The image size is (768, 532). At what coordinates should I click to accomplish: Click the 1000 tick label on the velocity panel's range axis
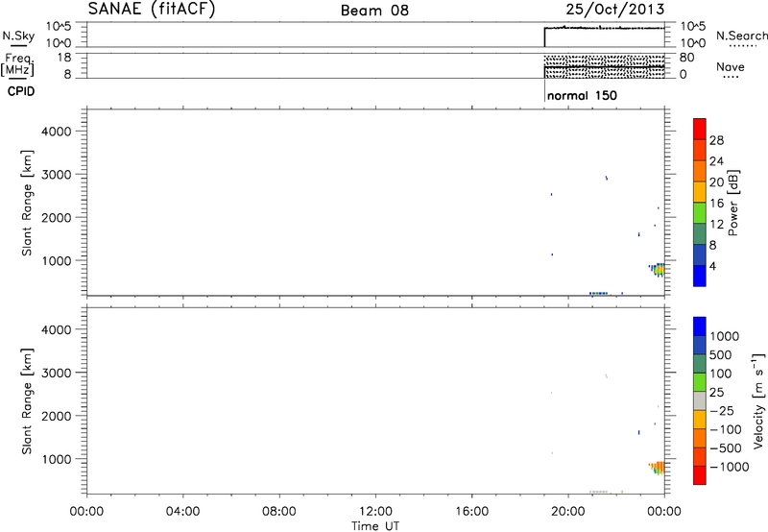point(56,459)
